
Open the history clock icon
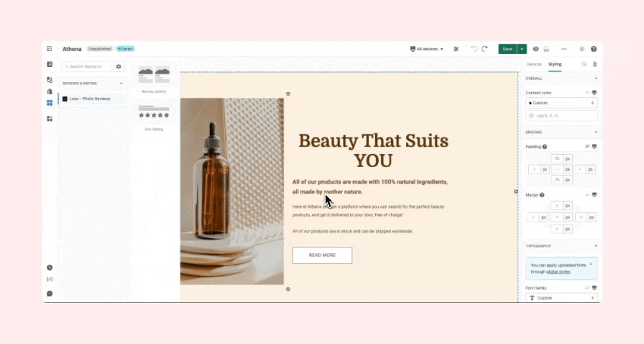50,268
